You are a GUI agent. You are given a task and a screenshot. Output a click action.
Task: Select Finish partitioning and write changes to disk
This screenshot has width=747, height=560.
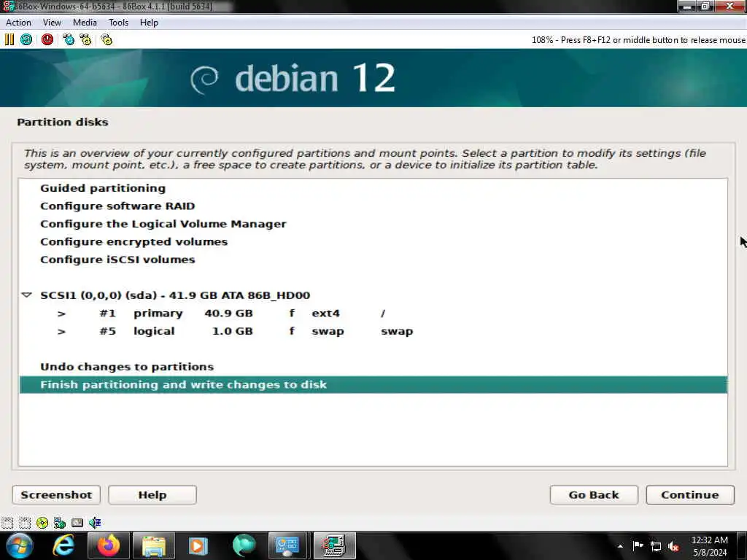(373, 385)
